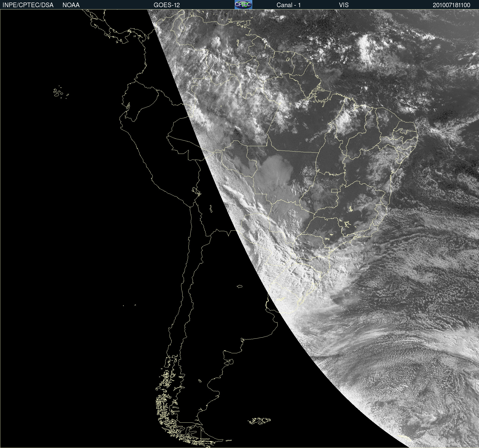The width and height of the screenshot is (479, 448).
Task: Click the 201007181100 timestamp
Action: (452, 5)
